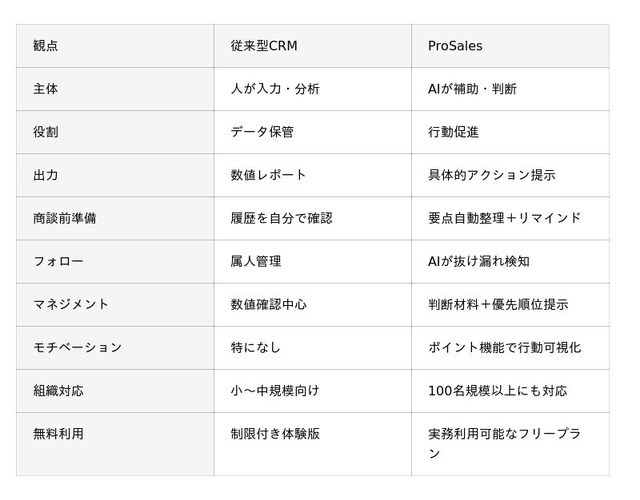Click the 主体 row label
This screenshot has width=640, height=500.
pyautogui.click(x=46, y=89)
